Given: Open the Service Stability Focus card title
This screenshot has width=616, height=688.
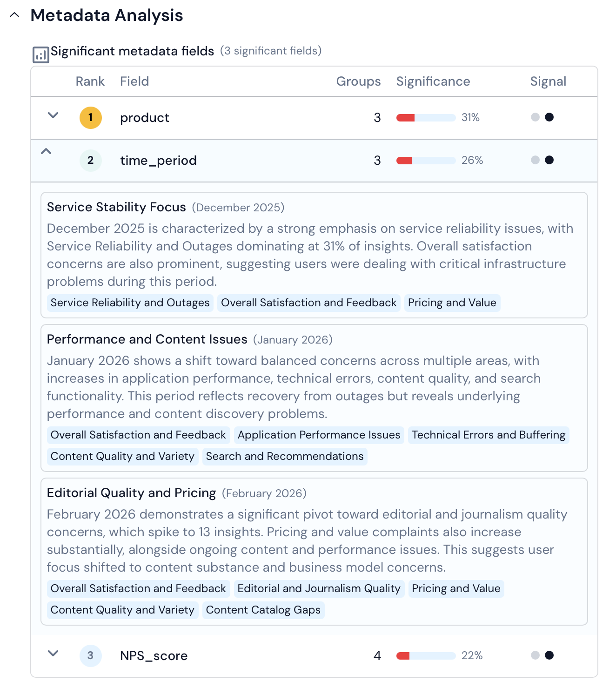Looking at the screenshot, I should click(x=116, y=207).
